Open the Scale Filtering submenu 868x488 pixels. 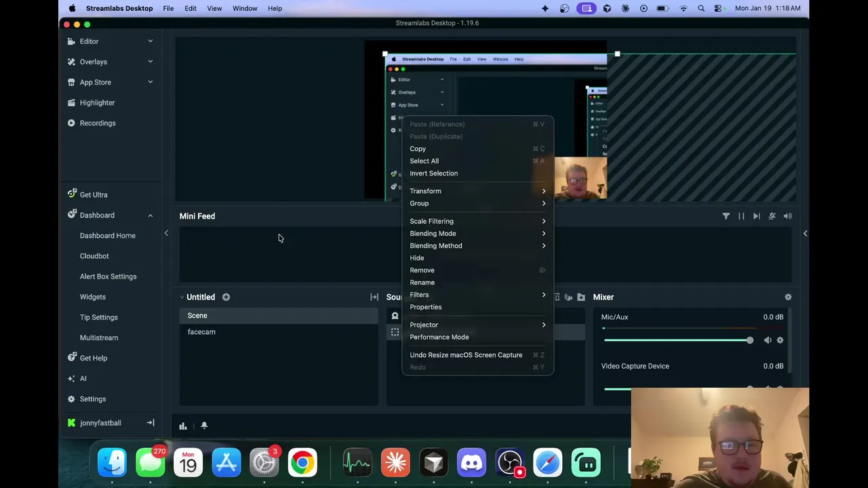pos(477,221)
